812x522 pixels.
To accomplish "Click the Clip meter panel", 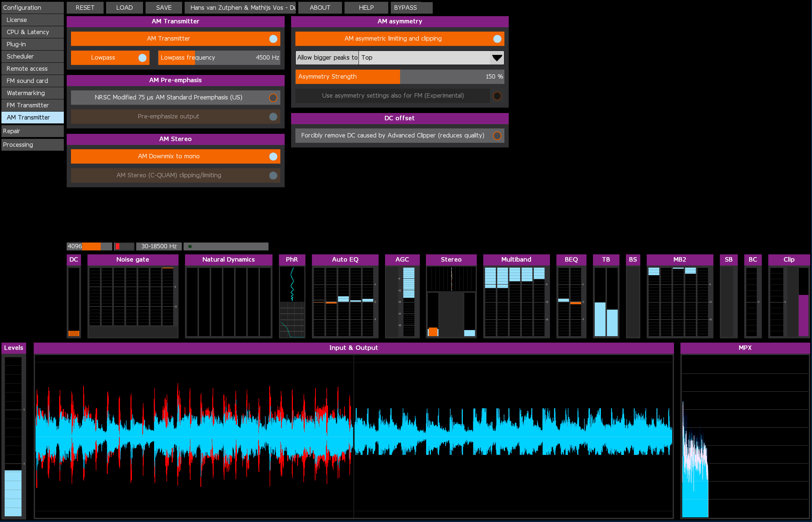I will pyautogui.click(x=789, y=296).
